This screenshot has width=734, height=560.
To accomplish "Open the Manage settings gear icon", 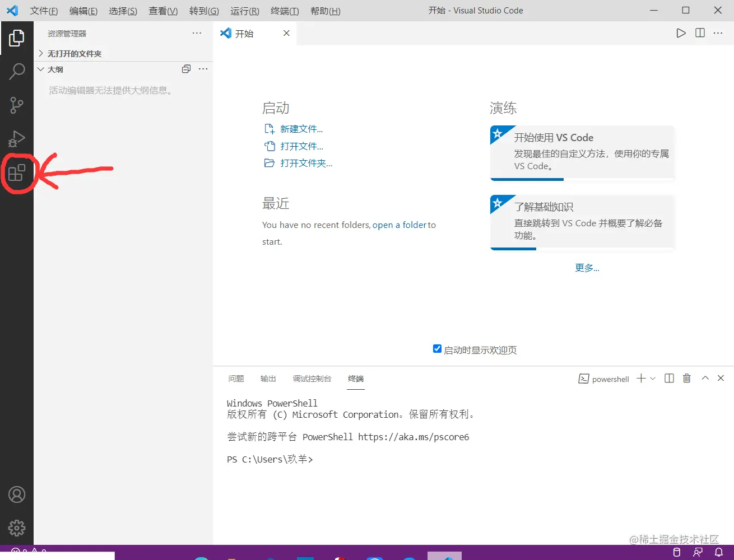I will [17, 528].
